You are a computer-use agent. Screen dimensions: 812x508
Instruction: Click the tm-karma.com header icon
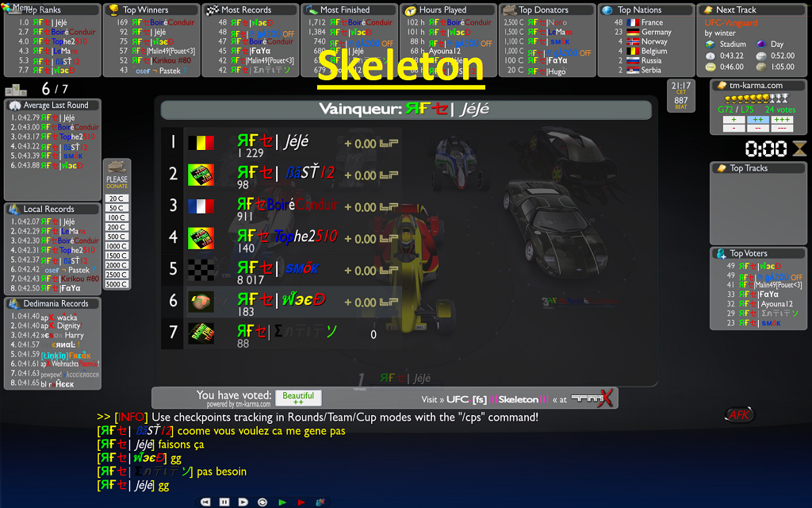pos(721,86)
